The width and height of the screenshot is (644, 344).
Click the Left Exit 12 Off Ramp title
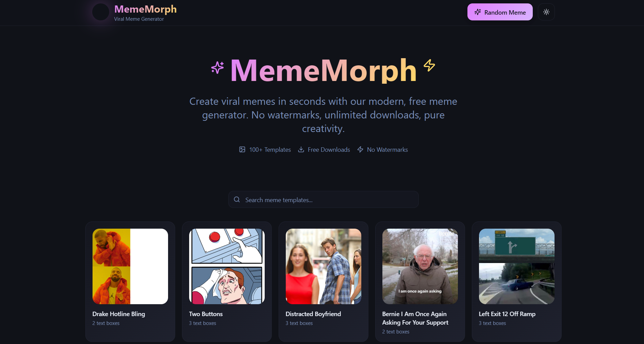507,314
